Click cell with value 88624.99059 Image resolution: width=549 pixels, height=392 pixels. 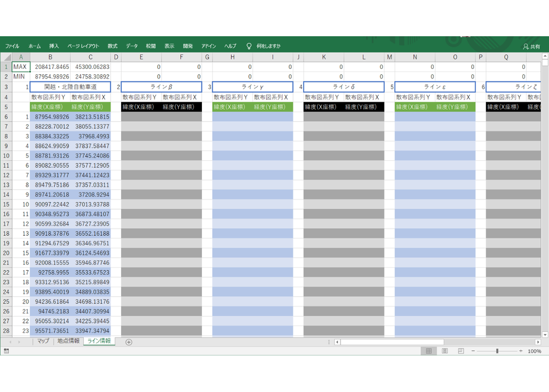click(x=51, y=146)
